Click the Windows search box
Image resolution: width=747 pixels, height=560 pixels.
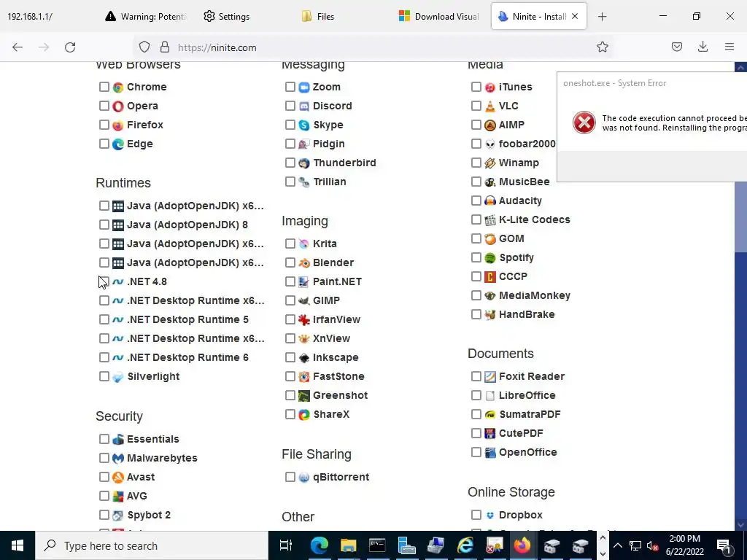pyautogui.click(x=152, y=545)
